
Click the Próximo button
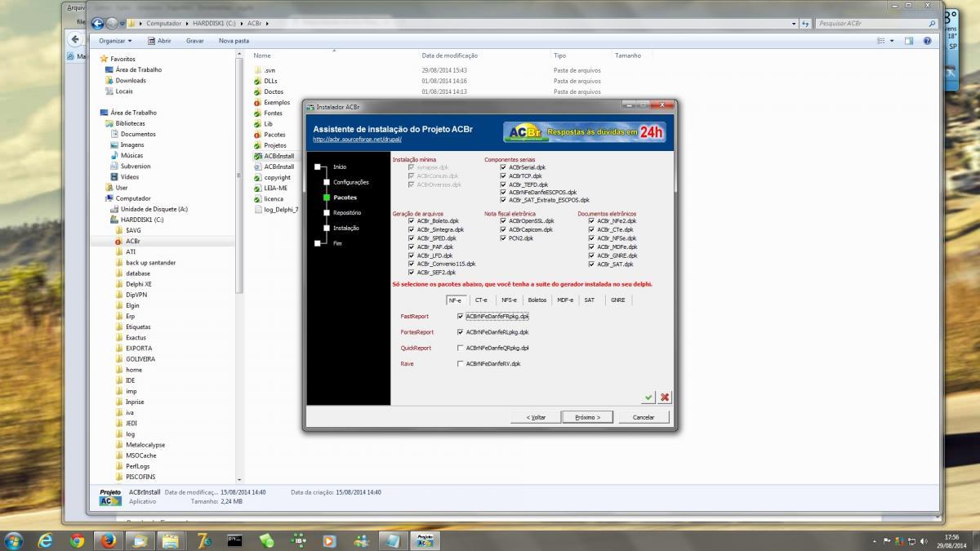pos(587,416)
